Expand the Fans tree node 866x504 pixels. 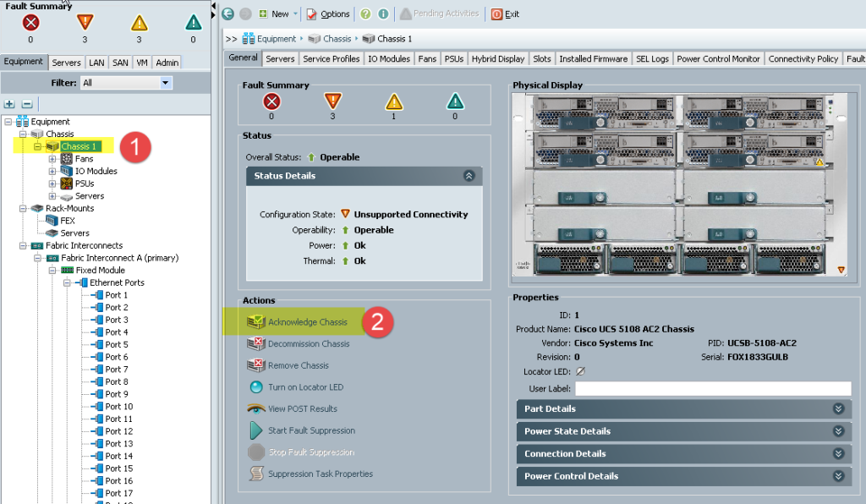pyautogui.click(x=52, y=159)
